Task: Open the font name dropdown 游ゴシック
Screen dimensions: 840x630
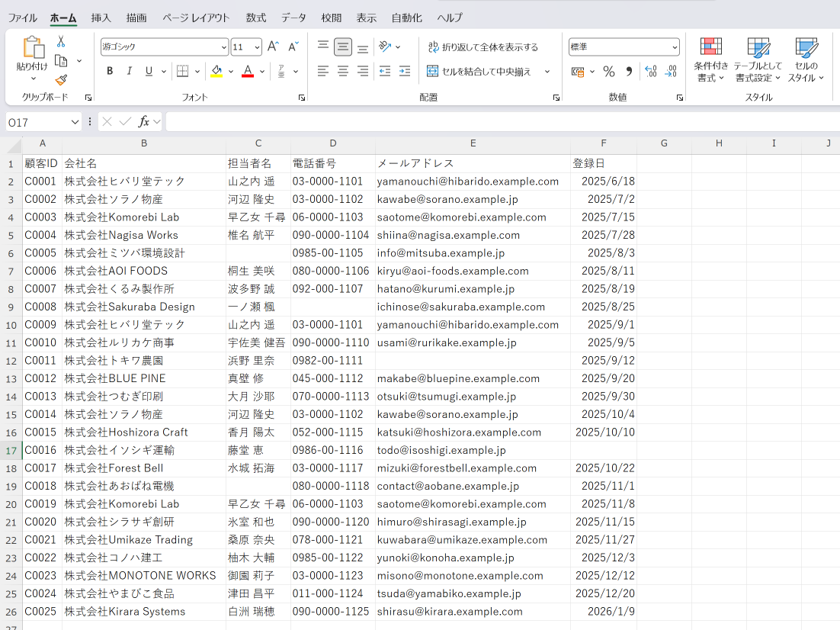Action: tap(224, 47)
